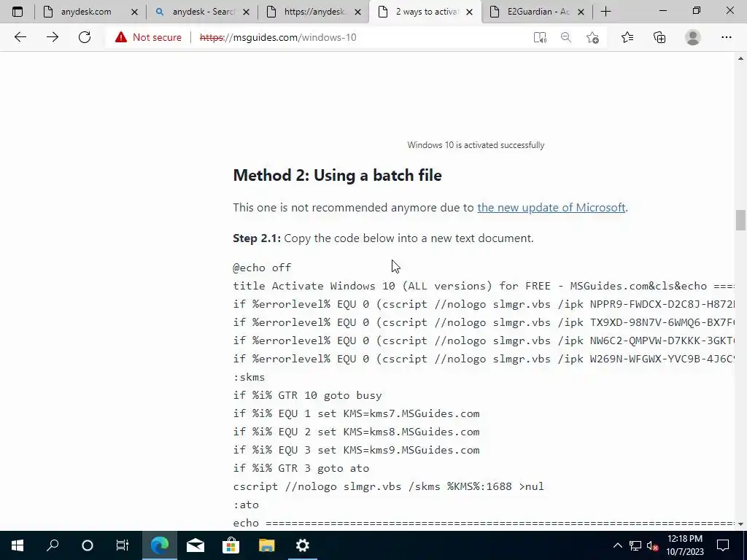This screenshot has width=747, height=560.
Task: Open the Collections icon
Action: click(659, 37)
